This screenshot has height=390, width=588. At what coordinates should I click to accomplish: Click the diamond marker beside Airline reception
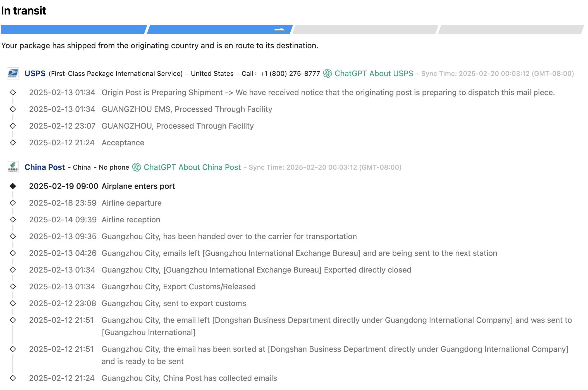13,220
